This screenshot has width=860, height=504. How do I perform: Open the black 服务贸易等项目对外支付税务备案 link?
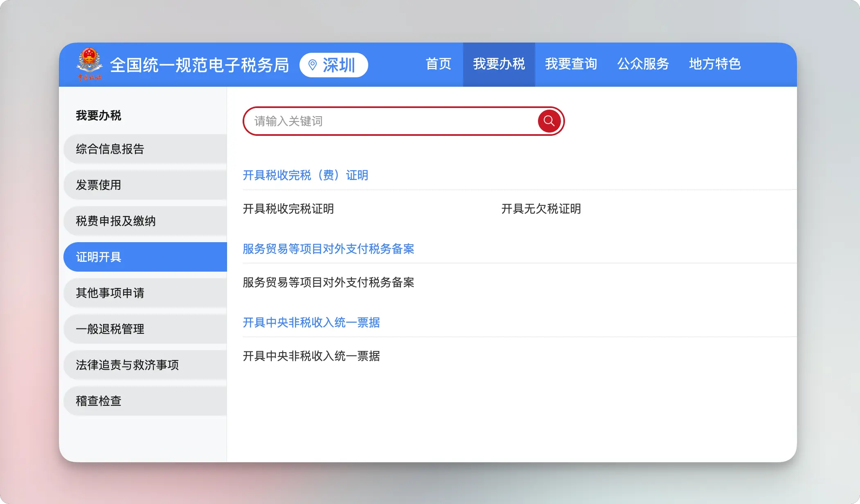pos(328,283)
